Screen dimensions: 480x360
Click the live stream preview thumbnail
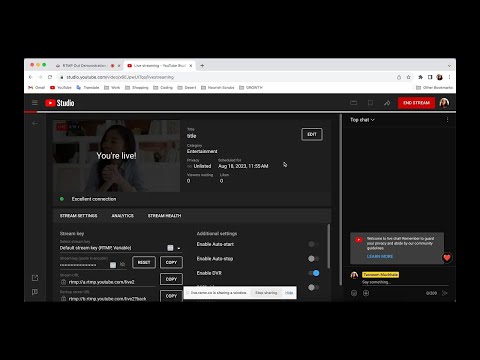pyautogui.click(x=116, y=156)
